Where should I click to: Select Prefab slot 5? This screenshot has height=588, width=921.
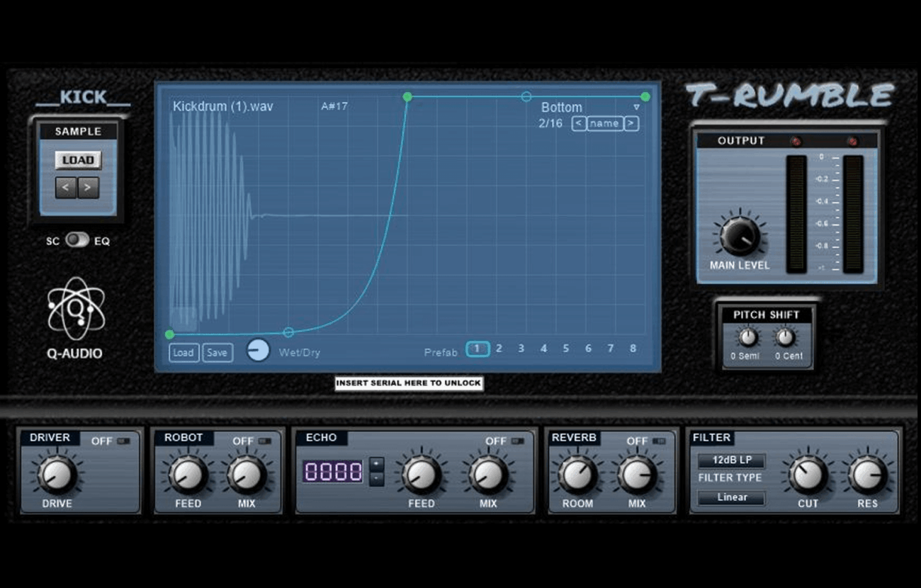pyautogui.click(x=566, y=349)
